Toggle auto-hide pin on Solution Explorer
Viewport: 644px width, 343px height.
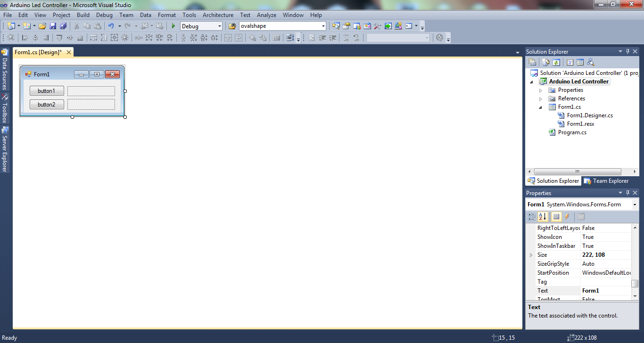click(627, 51)
